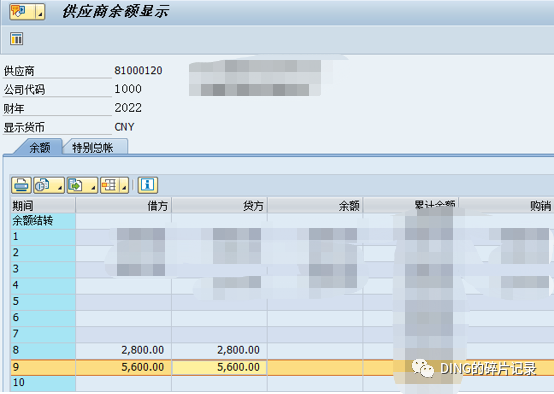Viewport: 554px width, 394px height.
Task: Click the 财年 field label
Action: pos(14,108)
